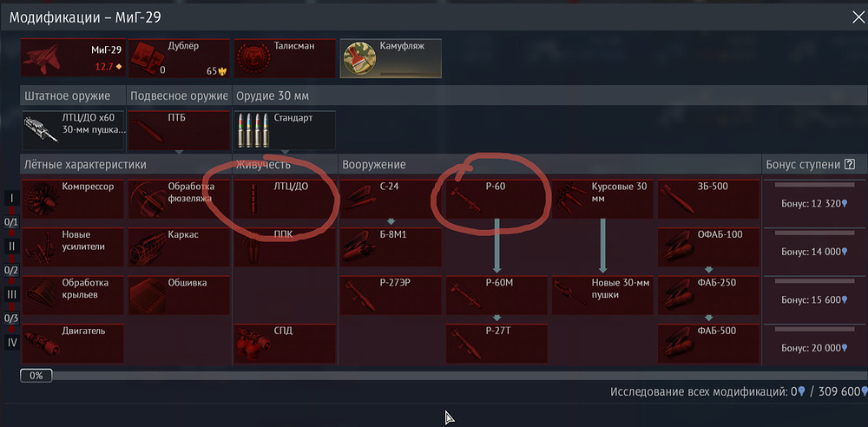Viewport: 868px width, 427px height.
Task: Pick the ФАБ-500 bomb modification
Action: (709, 344)
